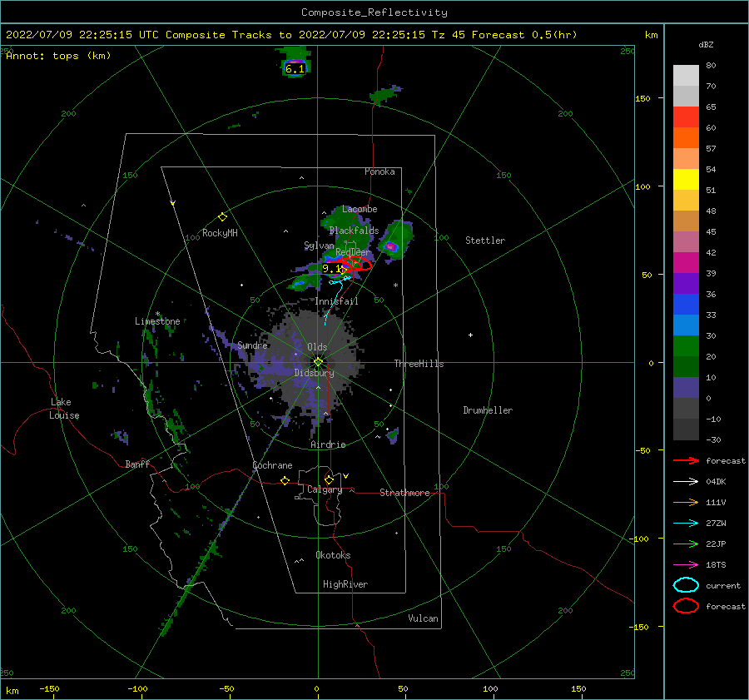The width and height of the screenshot is (749, 700).
Task: Select the Strathmore label
Action: click(x=404, y=493)
